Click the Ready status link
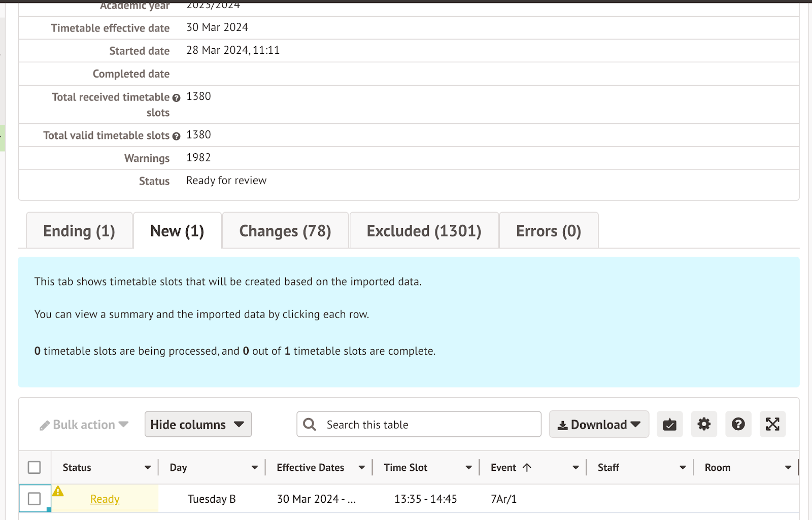 pyautogui.click(x=105, y=499)
